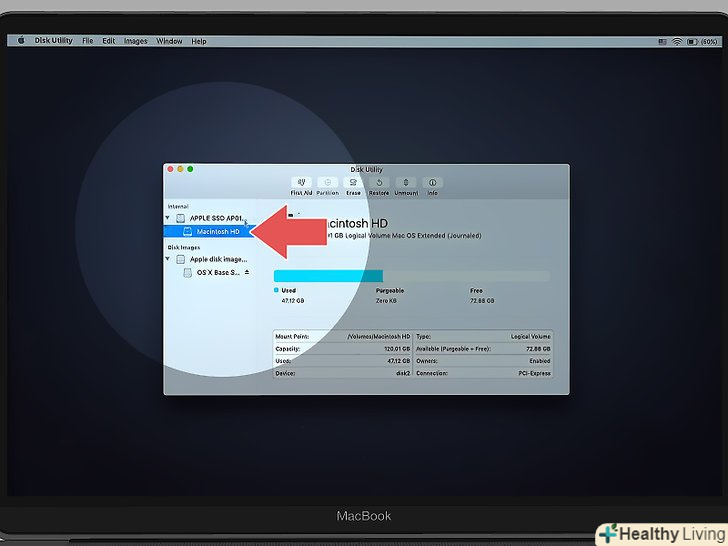Screen dimensions: 728x546
Task: Click the blue Used legend swatch
Action: [276, 290]
